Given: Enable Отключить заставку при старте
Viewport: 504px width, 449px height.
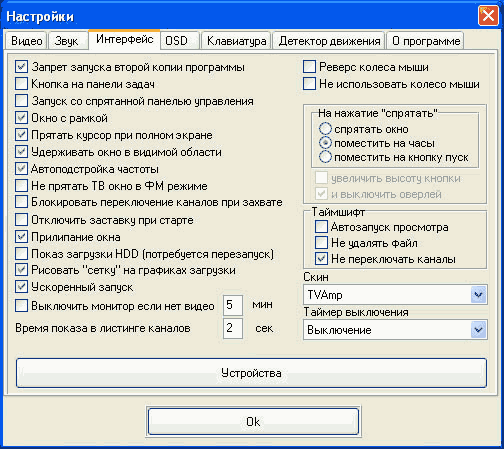Looking at the screenshot, I should (21, 220).
